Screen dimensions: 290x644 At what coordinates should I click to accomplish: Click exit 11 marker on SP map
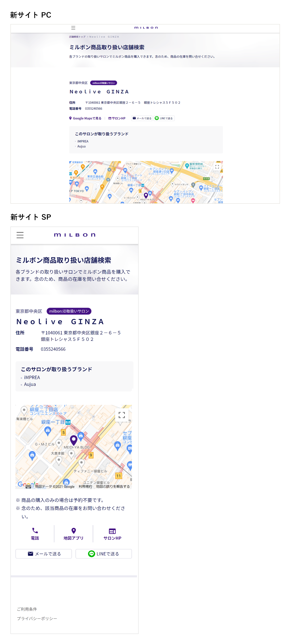click(x=118, y=476)
